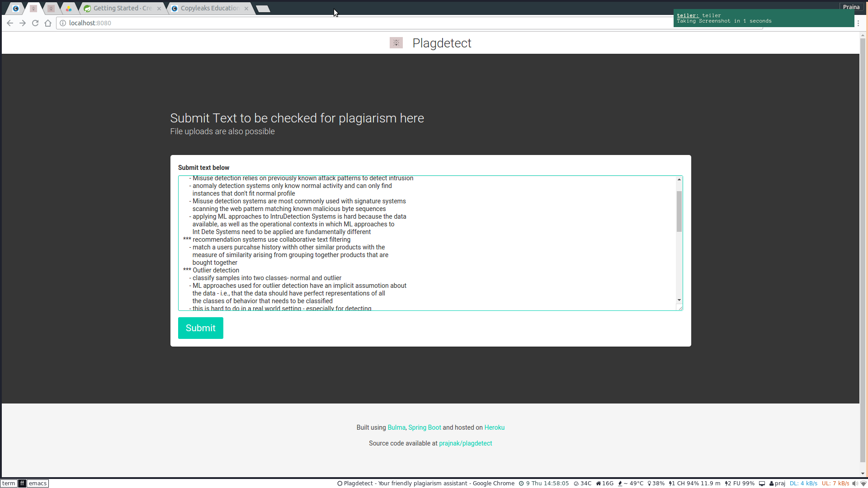Click the browser back arrow
The image size is (868, 488).
point(10,23)
